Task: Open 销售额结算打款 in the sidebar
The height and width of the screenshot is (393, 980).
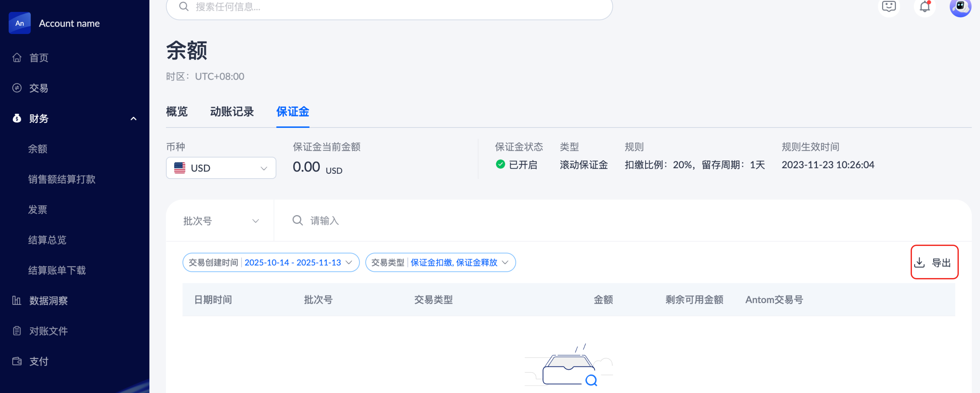Action: [62, 179]
